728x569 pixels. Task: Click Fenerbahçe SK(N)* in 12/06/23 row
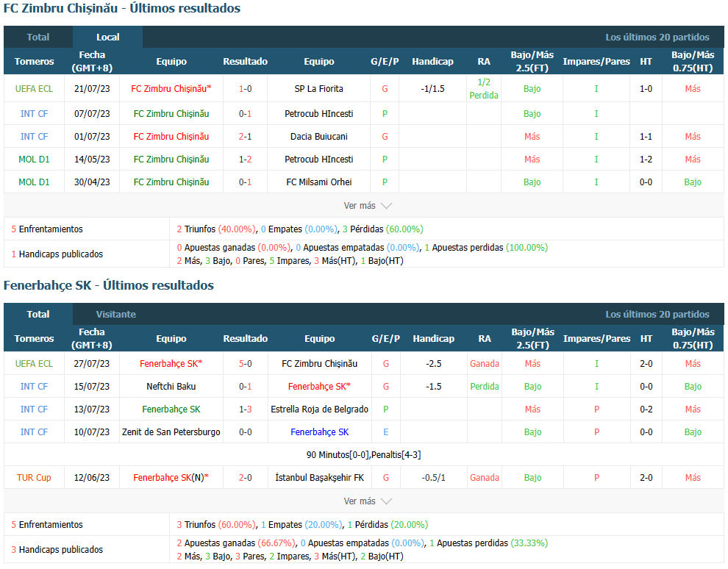171,477
